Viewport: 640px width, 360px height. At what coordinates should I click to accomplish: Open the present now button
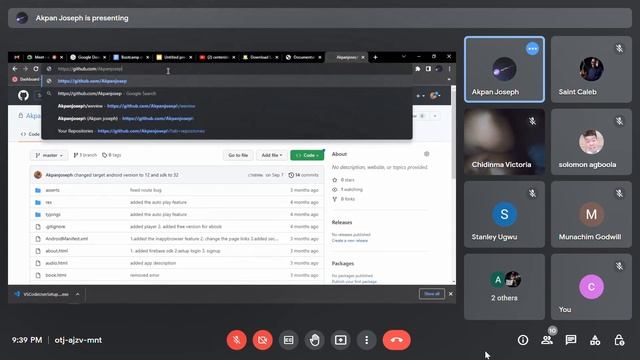point(341,340)
